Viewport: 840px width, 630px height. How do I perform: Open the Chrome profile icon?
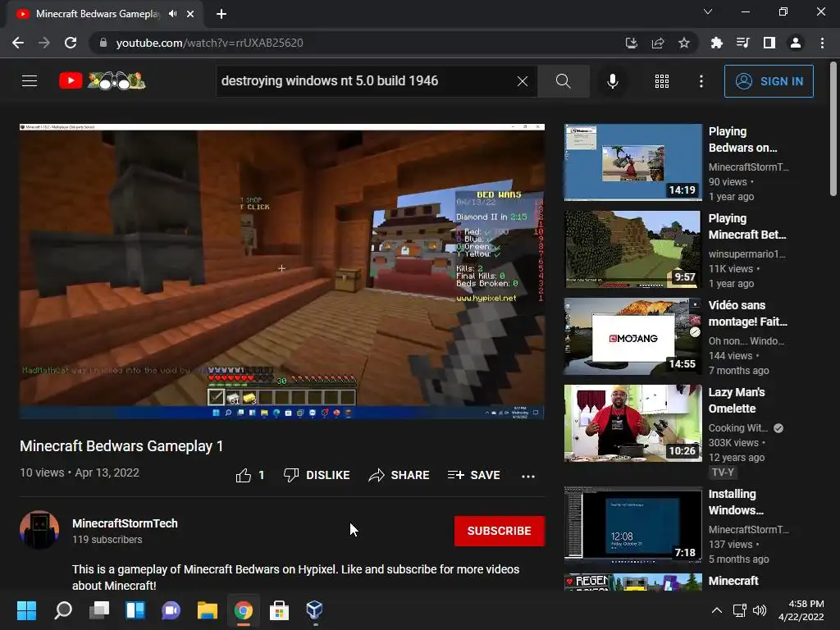796,43
